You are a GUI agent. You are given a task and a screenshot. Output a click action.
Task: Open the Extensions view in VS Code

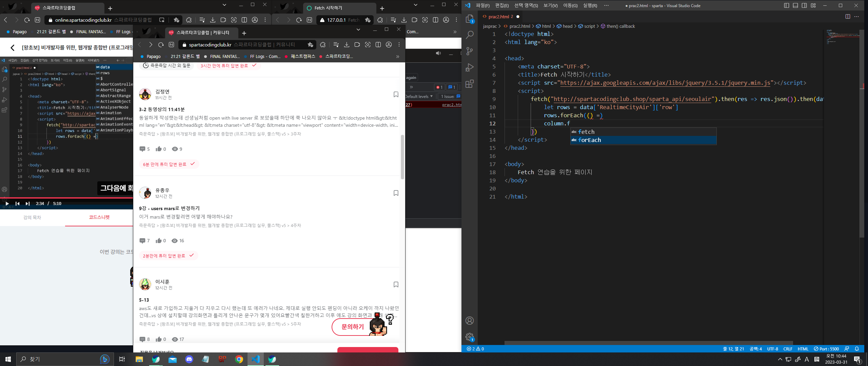coord(470,84)
